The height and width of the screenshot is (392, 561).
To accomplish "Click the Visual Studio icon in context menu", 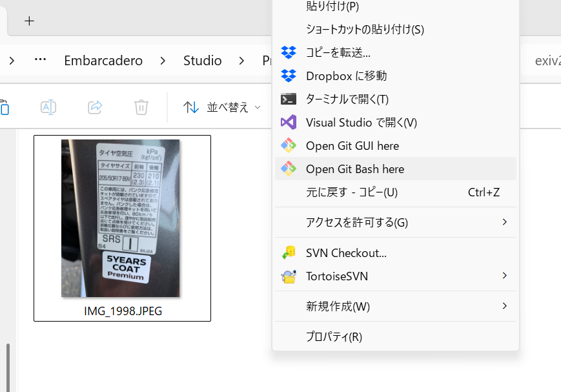I will coord(289,122).
